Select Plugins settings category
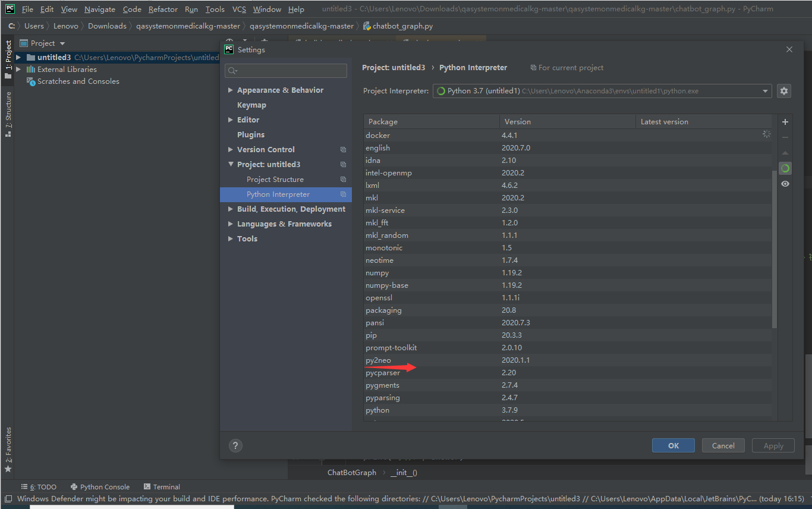Screen dimensions: 812x509 [x=251, y=135]
